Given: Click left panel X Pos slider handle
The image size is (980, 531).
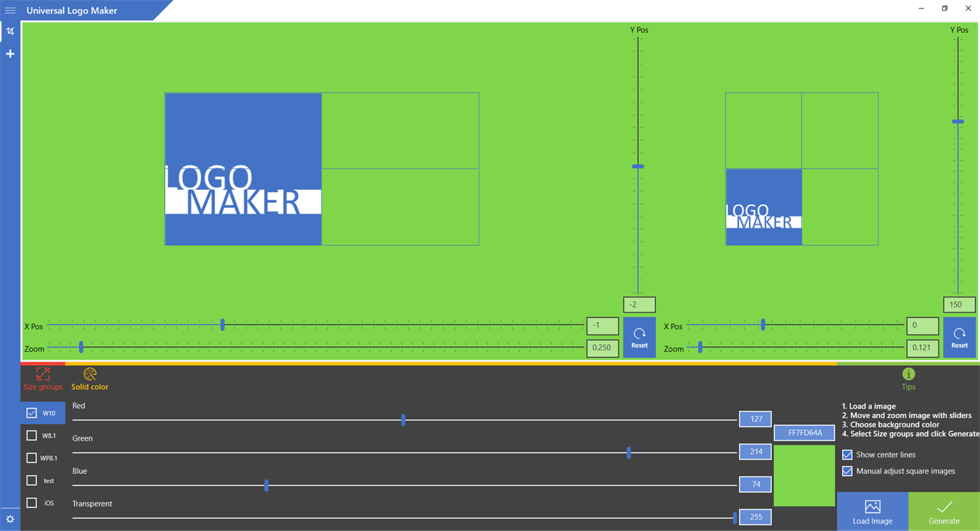Looking at the screenshot, I should point(222,325).
